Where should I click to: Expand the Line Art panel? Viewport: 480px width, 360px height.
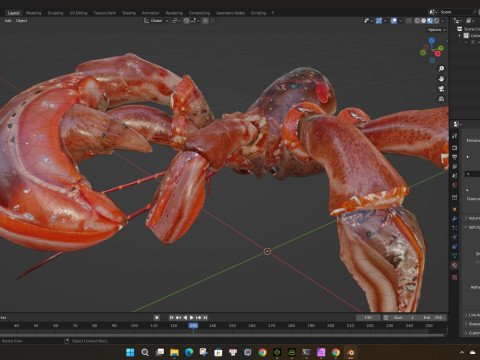473,315
